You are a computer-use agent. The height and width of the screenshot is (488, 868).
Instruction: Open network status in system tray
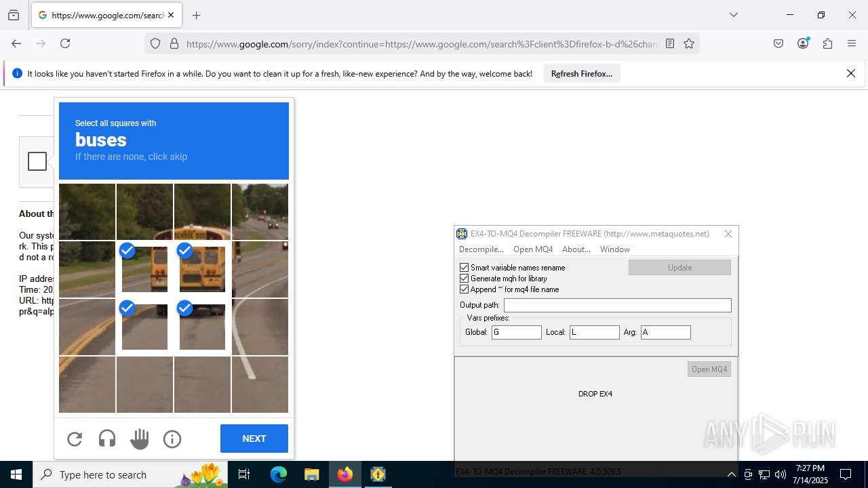coord(764,474)
